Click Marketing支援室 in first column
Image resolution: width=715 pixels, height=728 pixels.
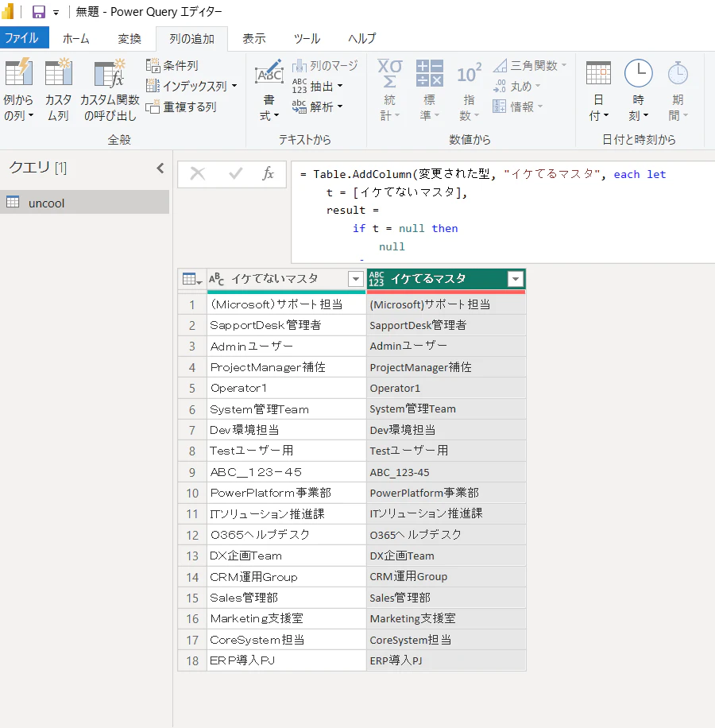click(286, 618)
